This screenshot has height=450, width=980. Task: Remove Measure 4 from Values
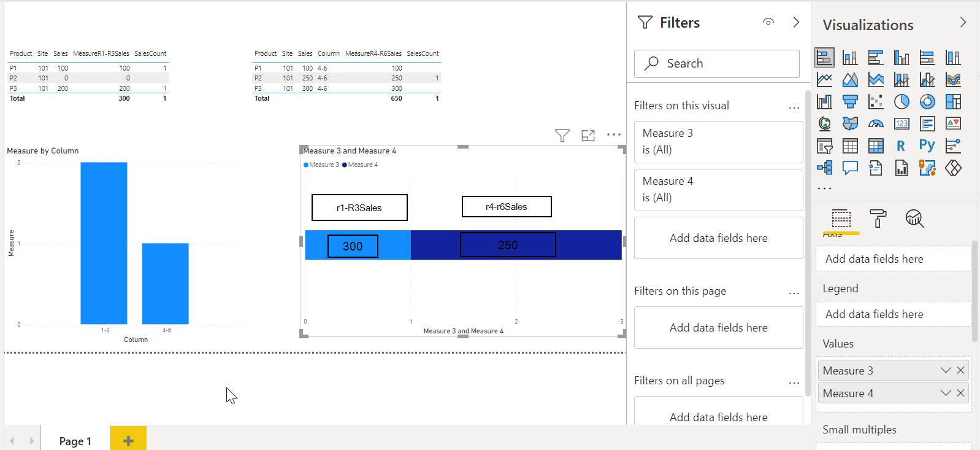click(960, 393)
